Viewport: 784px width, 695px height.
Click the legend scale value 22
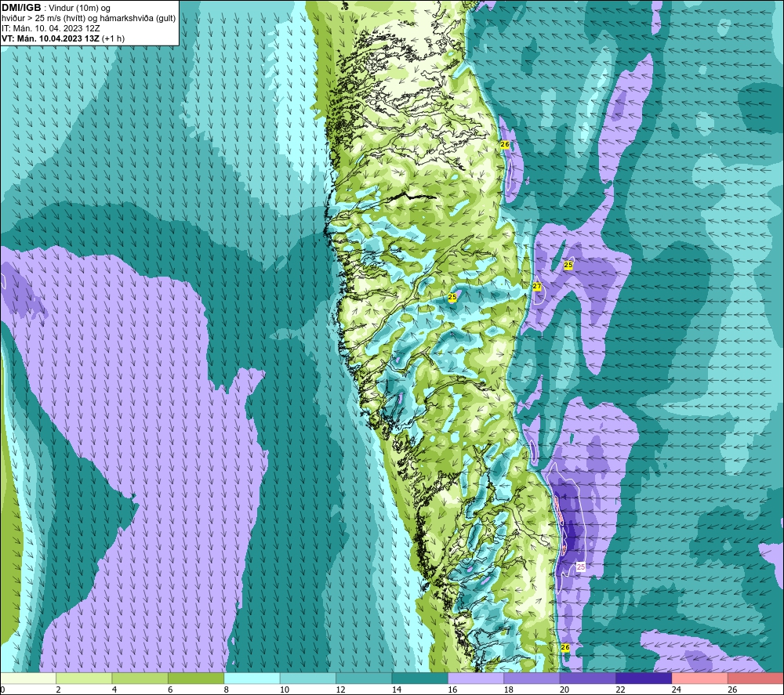(620, 690)
